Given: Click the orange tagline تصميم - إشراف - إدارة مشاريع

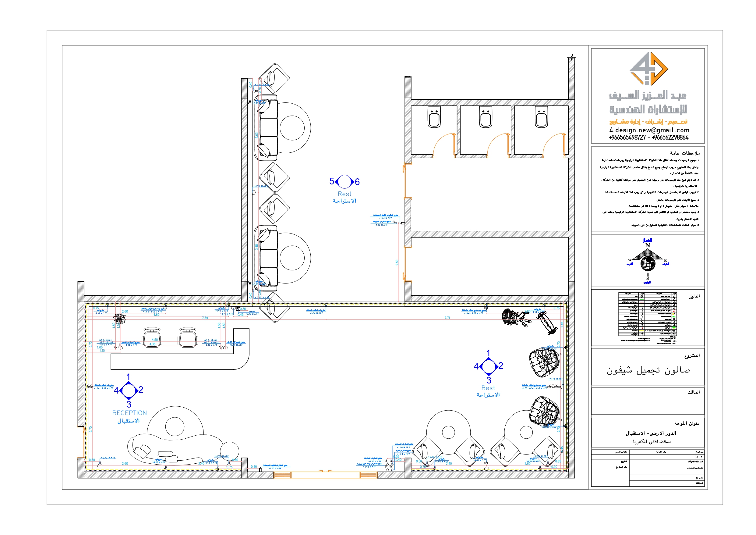Looking at the screenshot, I should pos(648,122).
